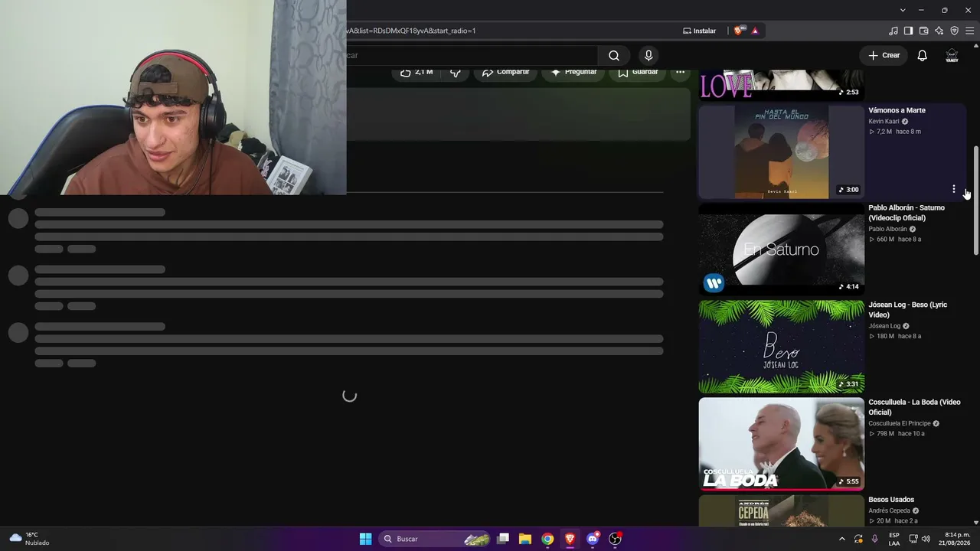Open OBS Studio from the taskbar
Screen dimensions: 980x551
615,539
